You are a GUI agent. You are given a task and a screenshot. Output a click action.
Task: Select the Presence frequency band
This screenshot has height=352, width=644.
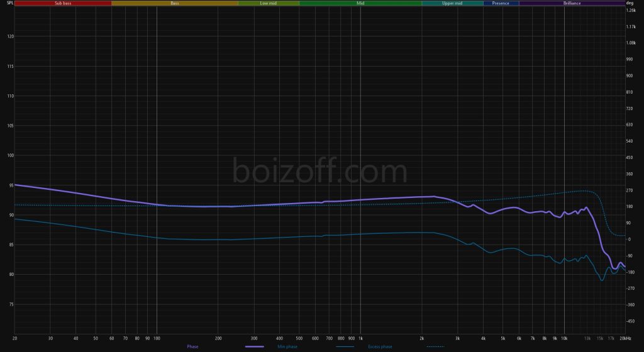click(x=501, y=3)
